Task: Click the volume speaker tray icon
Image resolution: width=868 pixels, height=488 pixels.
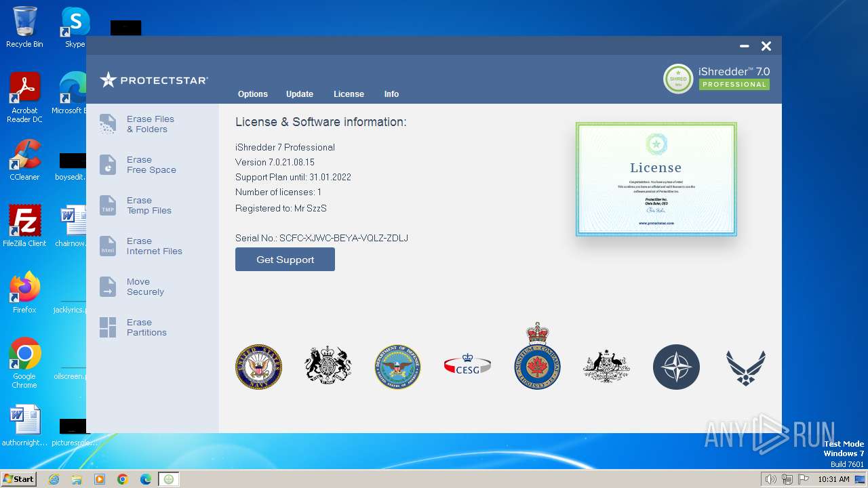Action: coord(771,479)
